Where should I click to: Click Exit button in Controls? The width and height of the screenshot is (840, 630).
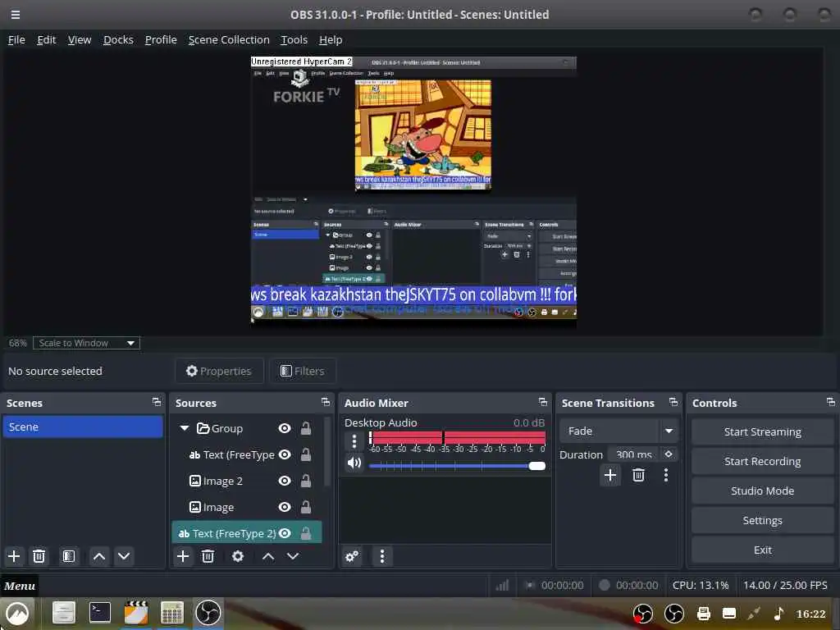point(762,550)
